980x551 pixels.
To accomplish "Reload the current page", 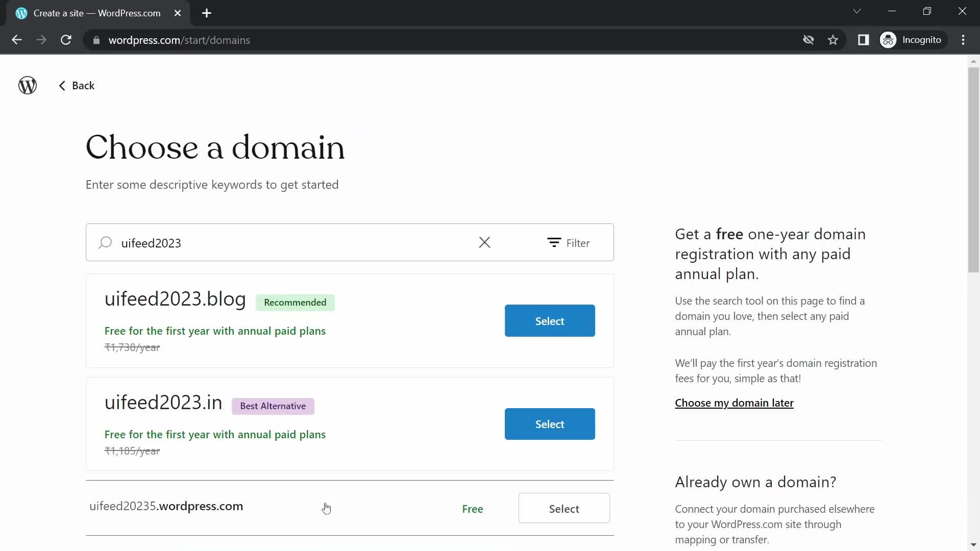I will tap(66, 40).
